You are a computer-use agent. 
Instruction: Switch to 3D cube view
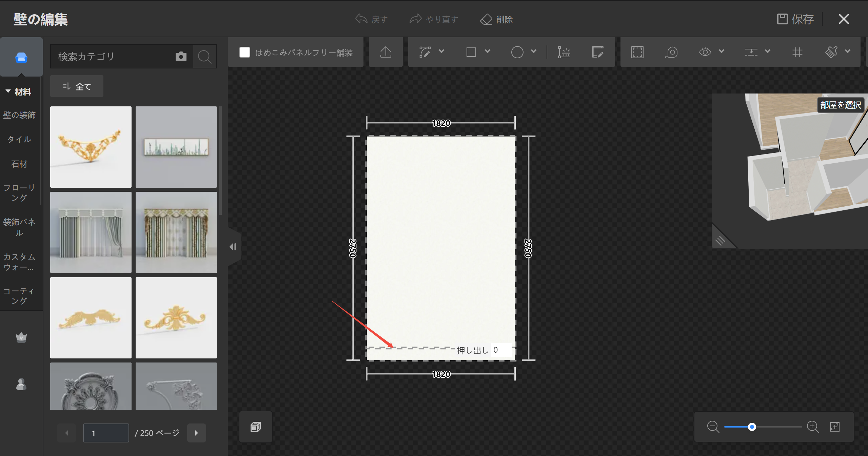(x=256, y=427)
